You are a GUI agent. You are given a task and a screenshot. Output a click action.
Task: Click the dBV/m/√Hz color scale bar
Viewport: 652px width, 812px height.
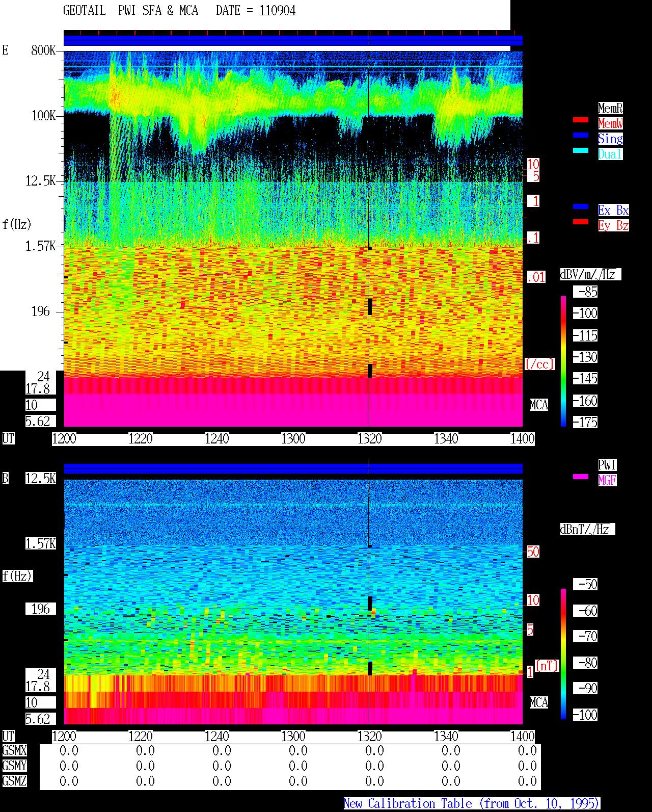click(563, 361)
